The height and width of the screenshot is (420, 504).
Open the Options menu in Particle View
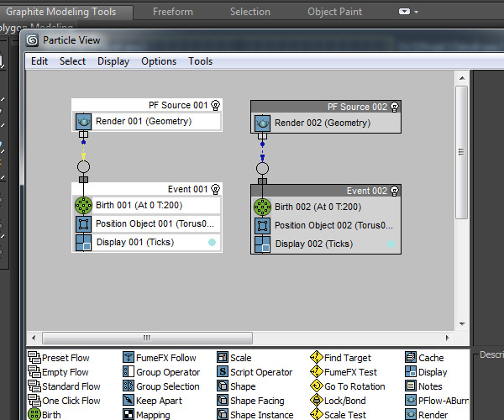point(159,61)
